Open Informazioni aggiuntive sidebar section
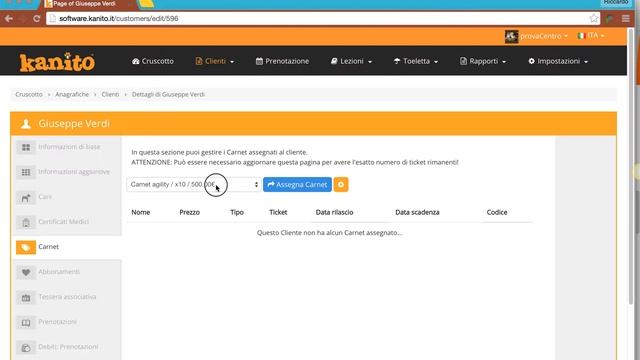The width and height of the screenshot is (640, 360). tap(67, 172)
